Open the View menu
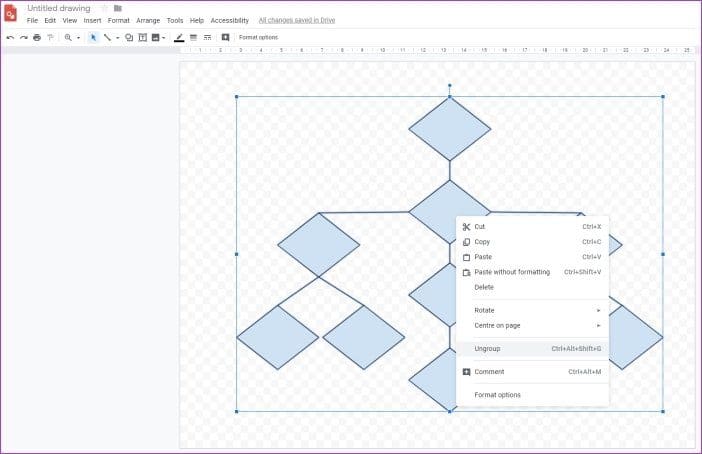The width and height of the screenshot is (702, 454). (x=69, y=21)
